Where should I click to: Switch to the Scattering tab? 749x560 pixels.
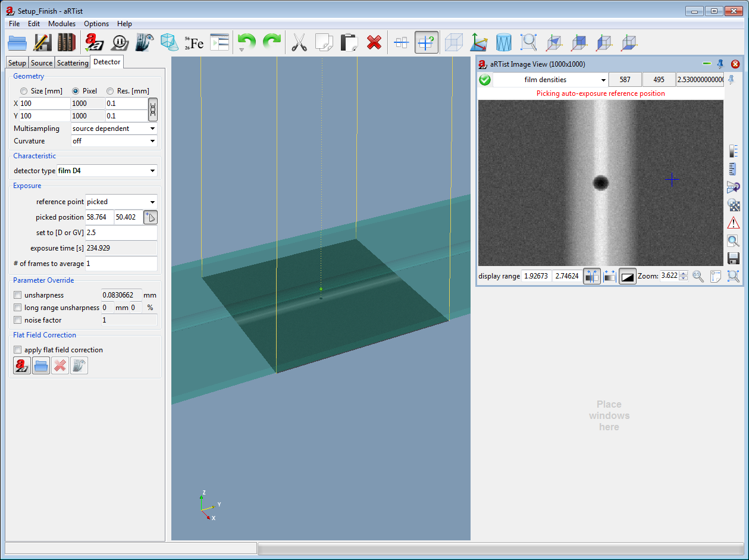coord(73,63)
